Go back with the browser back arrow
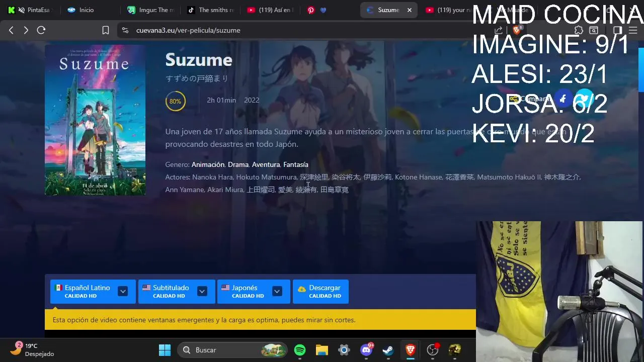 (x=11, y=30)
